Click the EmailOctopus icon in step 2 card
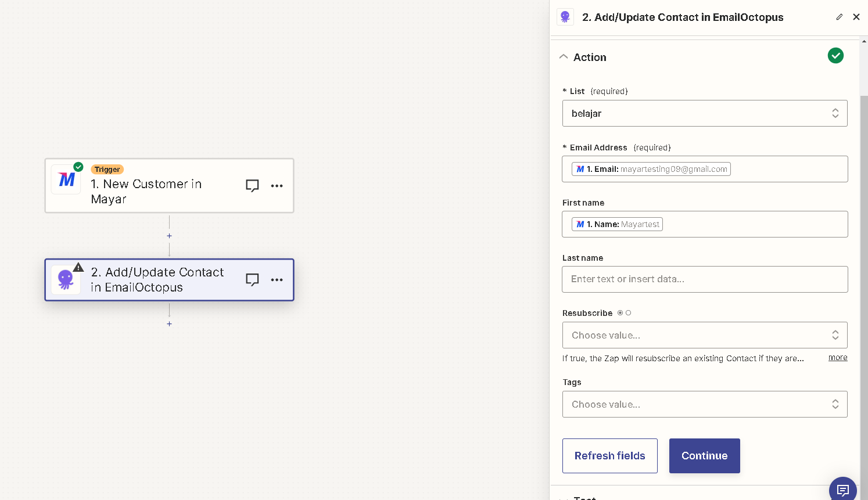This screenshot has width=868, height=500. click(66, 280)
